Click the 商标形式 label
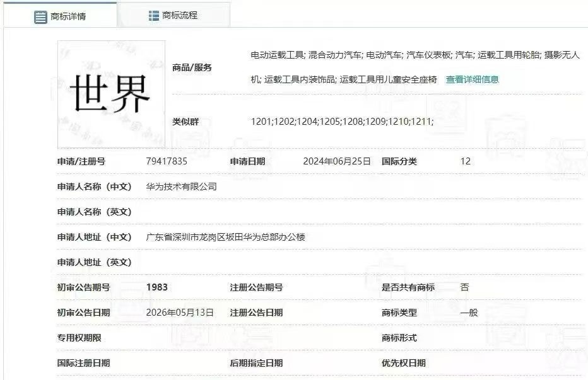Image resolution: width=588 pixels, height=380 pixels. pyautogui.click(x=399, y=338)
